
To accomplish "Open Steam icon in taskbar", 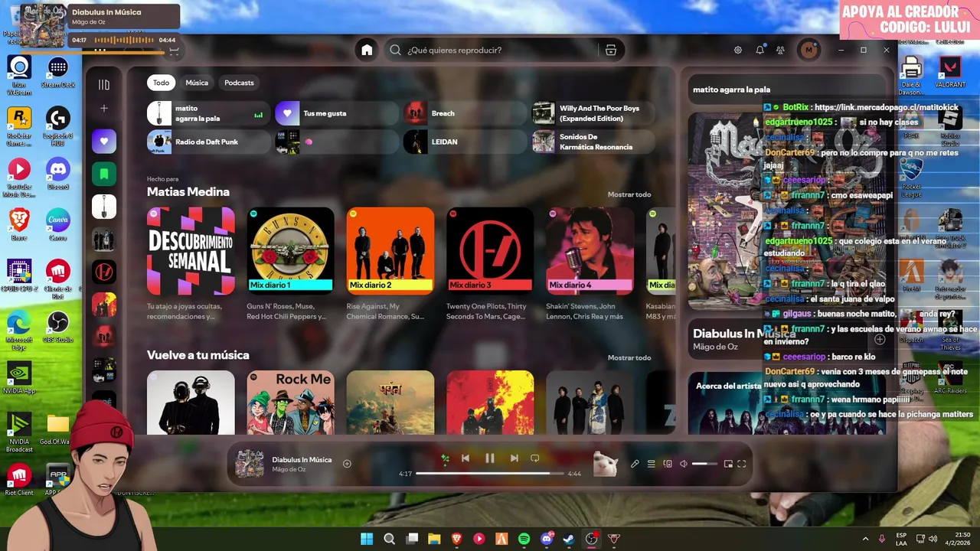I will coord(569,539).
